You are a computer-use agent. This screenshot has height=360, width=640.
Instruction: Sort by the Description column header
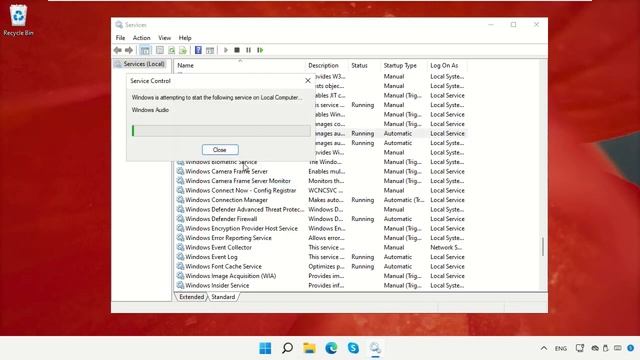(x=326, y=65)
